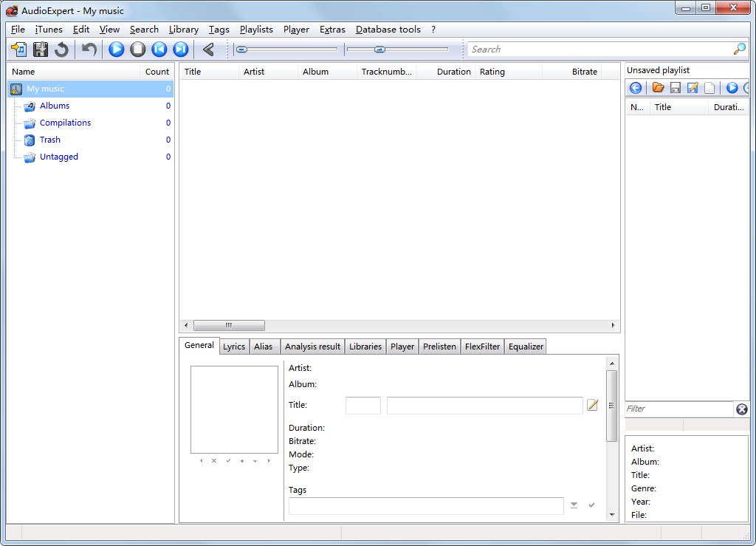Import a music file using the toolbar icon
Screen dimensions: 756x546
click(x=18, y=49)
